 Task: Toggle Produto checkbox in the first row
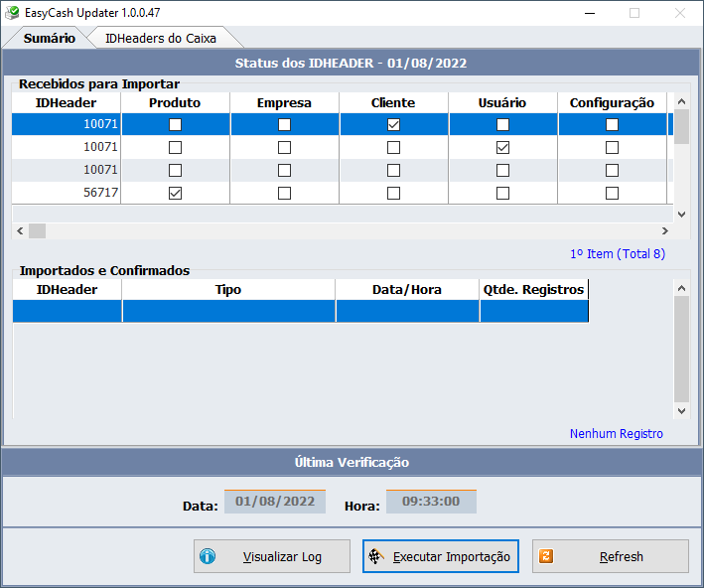pos(176,125)
